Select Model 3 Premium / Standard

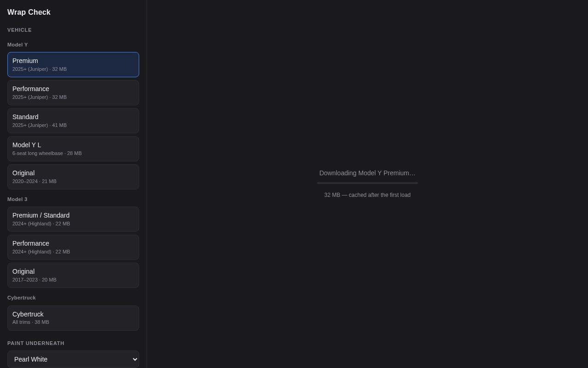[x=73, y=219]
